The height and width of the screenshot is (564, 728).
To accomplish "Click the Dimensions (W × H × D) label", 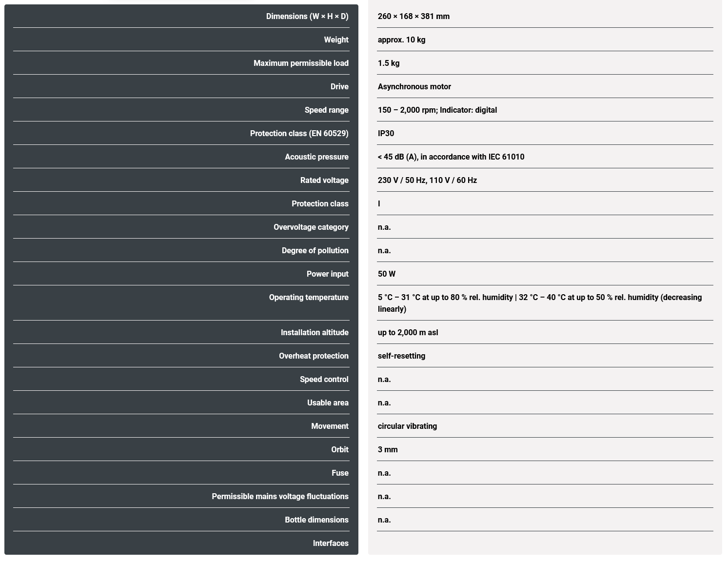I will [307, 17].
